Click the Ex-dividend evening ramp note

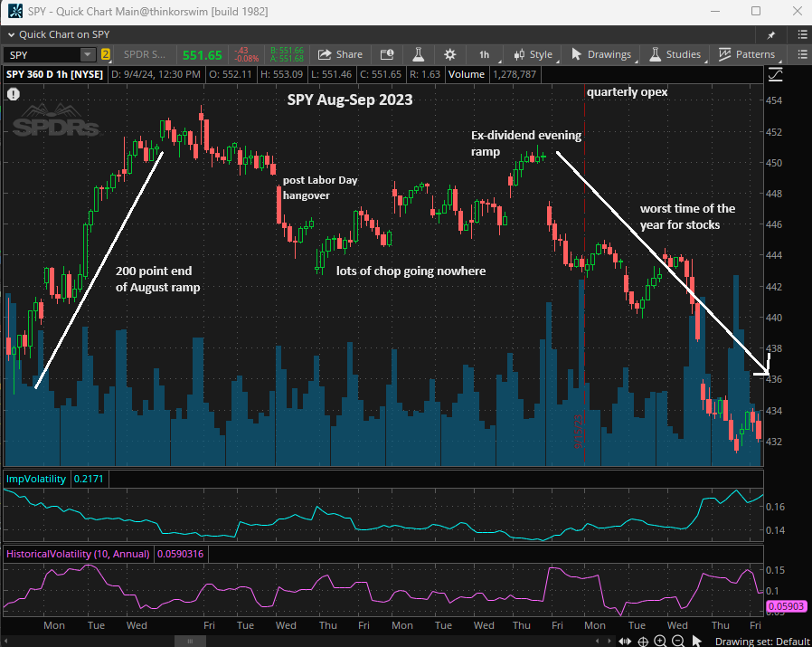(526, 143)
